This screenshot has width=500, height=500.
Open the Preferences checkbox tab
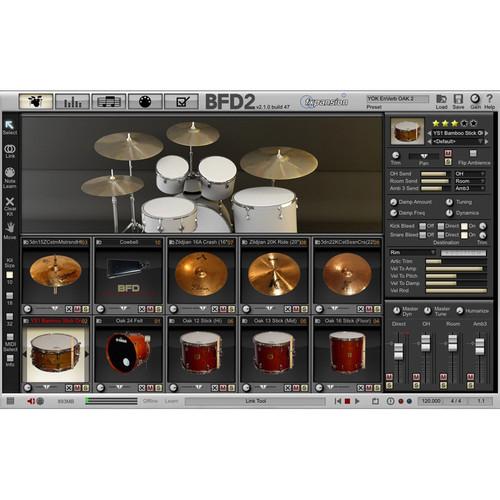click(x=182, y=101)
